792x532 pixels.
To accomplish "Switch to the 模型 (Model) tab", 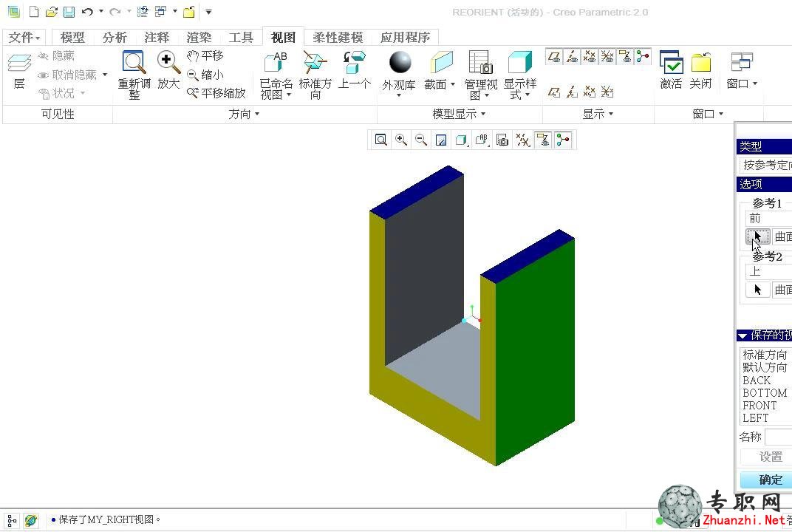I will pos(72,38).
